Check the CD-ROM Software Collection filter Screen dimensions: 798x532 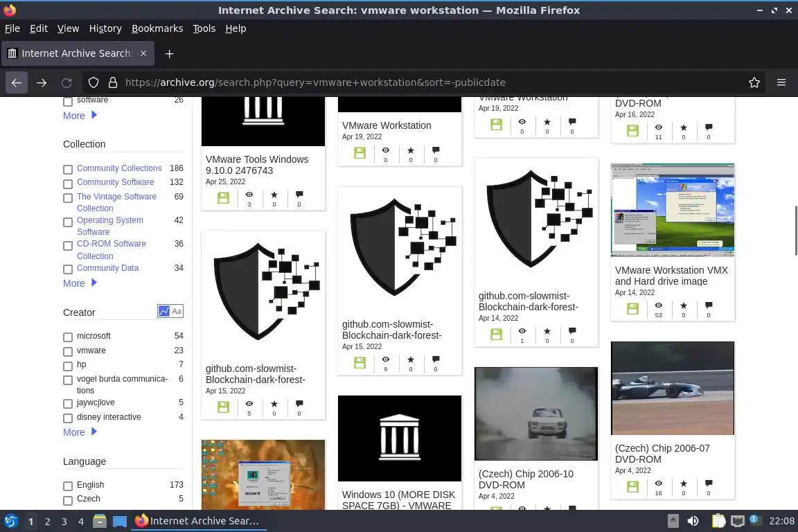(68, 246)
